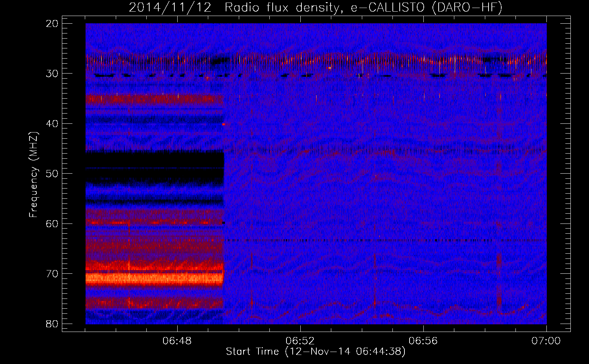Image resolution: width=589 pixels, height=364 pixels.
Task: Click the 40 frequency tick label
Action: pyautogui.click(x=52, y=124)
